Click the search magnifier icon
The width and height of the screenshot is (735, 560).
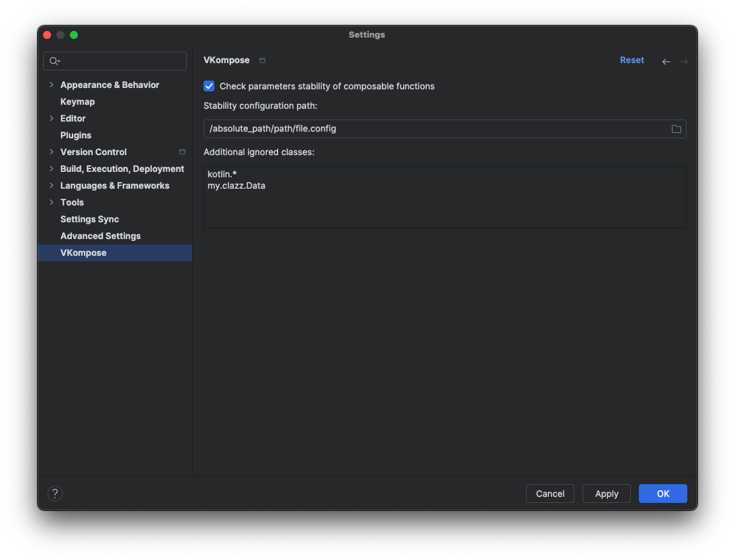[x=54, y=61]
